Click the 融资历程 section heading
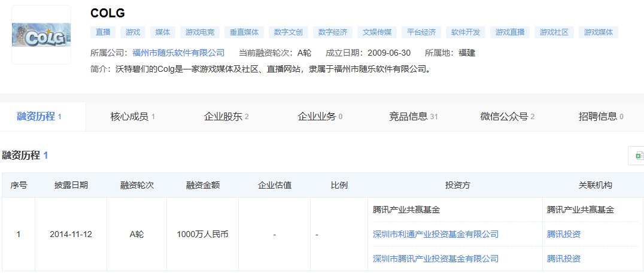This screenshot has height=273, width=644. point(25,156)
